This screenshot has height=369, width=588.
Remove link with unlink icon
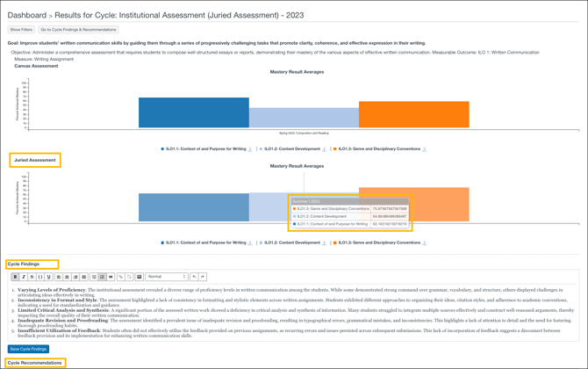click(129, 277)
